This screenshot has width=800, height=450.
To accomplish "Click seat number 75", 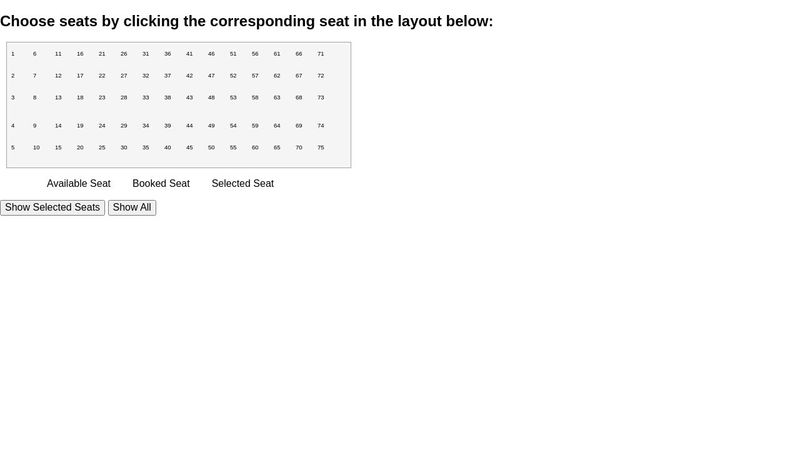I will (321, 148).
